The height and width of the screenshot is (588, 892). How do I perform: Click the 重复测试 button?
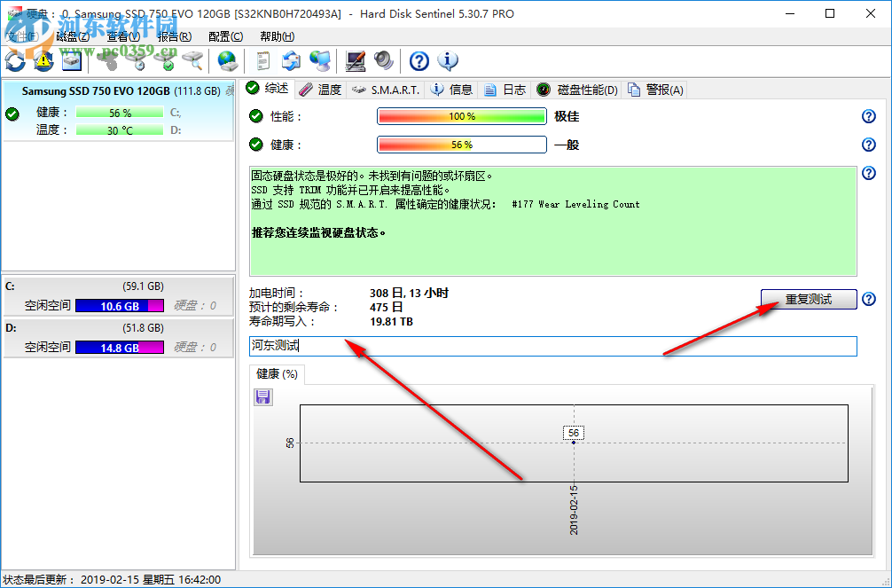click(808, 299)
